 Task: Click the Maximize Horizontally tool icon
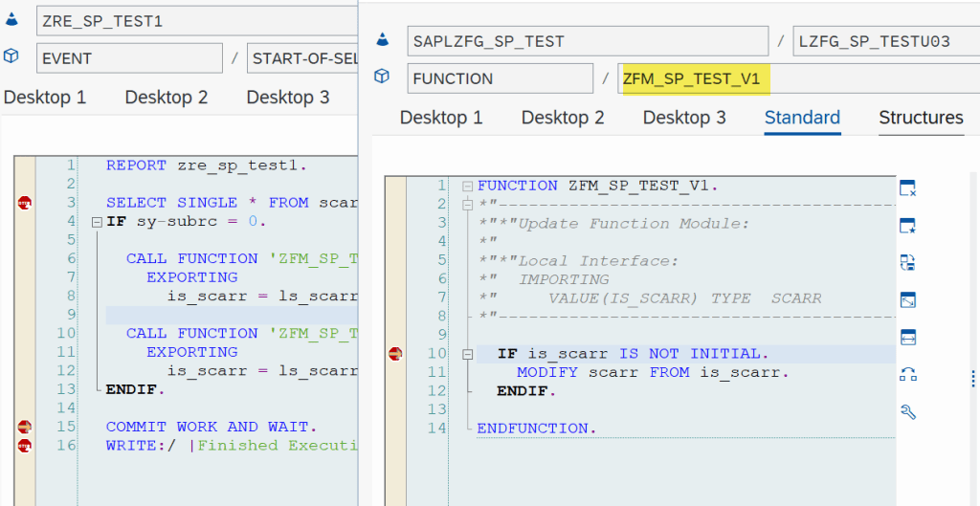pyautogui.click(x=907, y=338)
